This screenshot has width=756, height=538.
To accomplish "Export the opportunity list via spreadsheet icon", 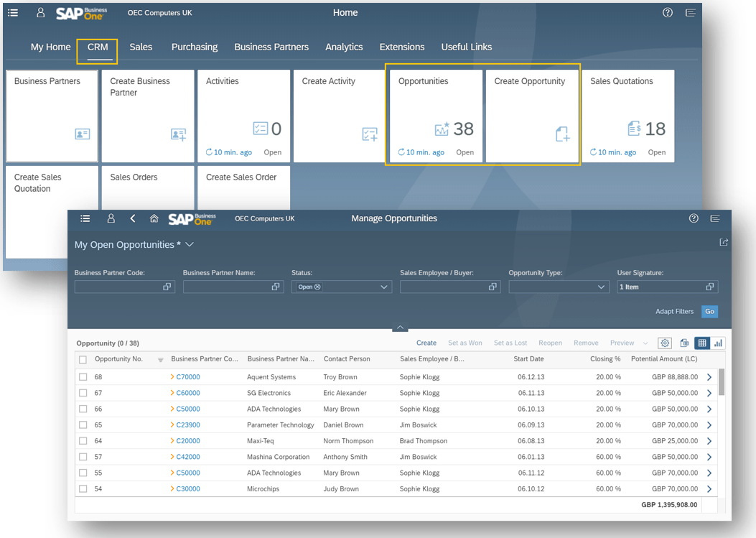I will (684, 343).
